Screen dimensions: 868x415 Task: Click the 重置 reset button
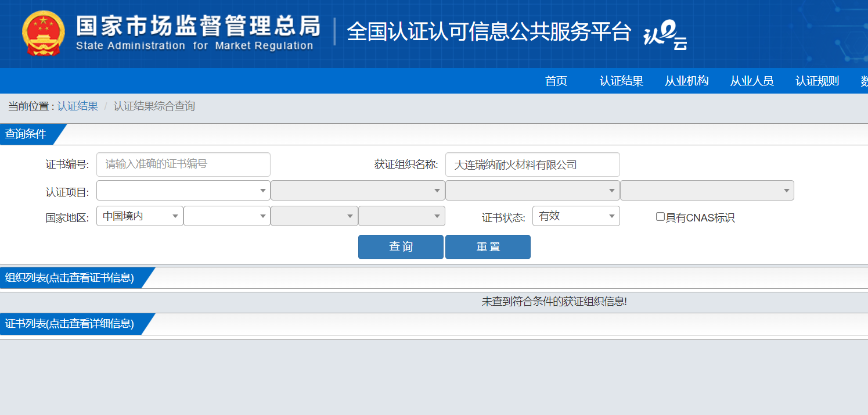[488, 247]
